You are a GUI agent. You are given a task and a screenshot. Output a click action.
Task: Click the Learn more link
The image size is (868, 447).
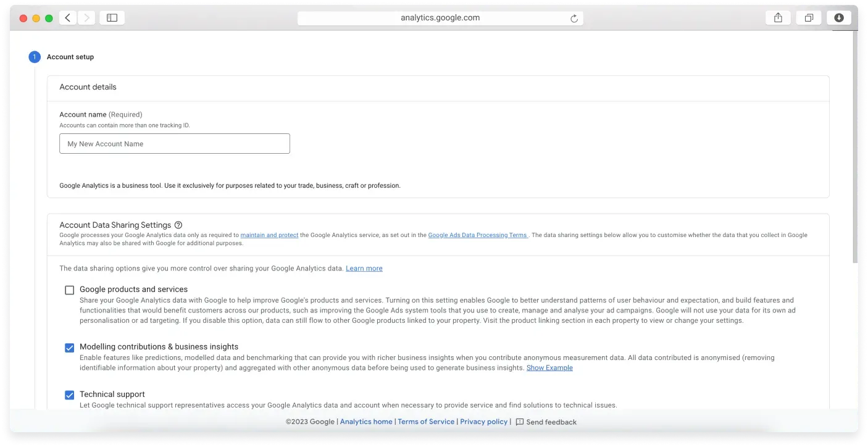pos(364,269)
